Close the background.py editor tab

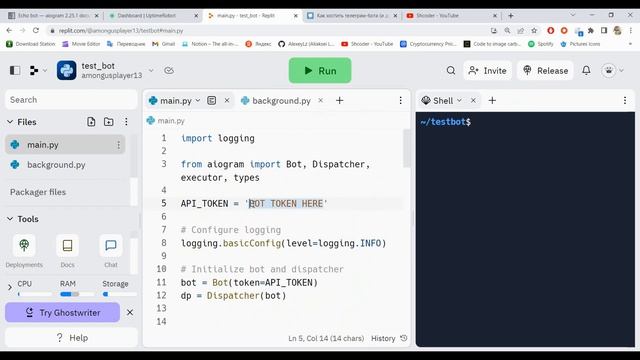coord(321,100)
